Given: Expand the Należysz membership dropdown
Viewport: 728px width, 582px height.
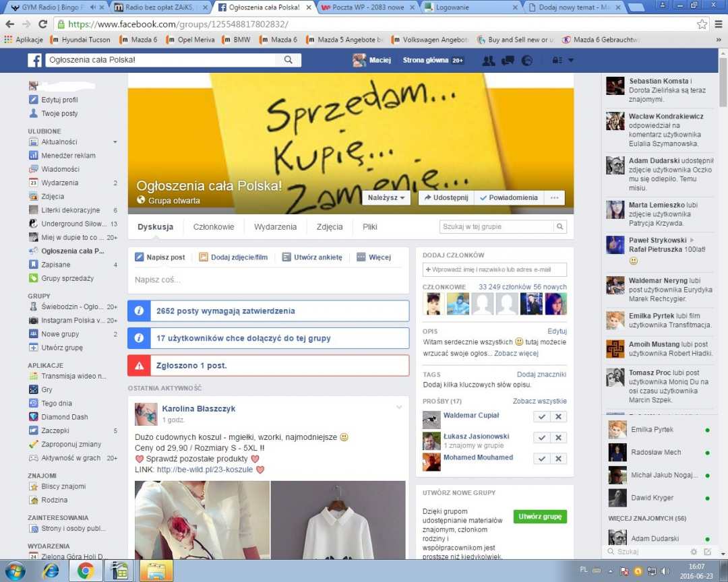Looking at the screenshot, I should pyautogui.click(x=386, y=198).
